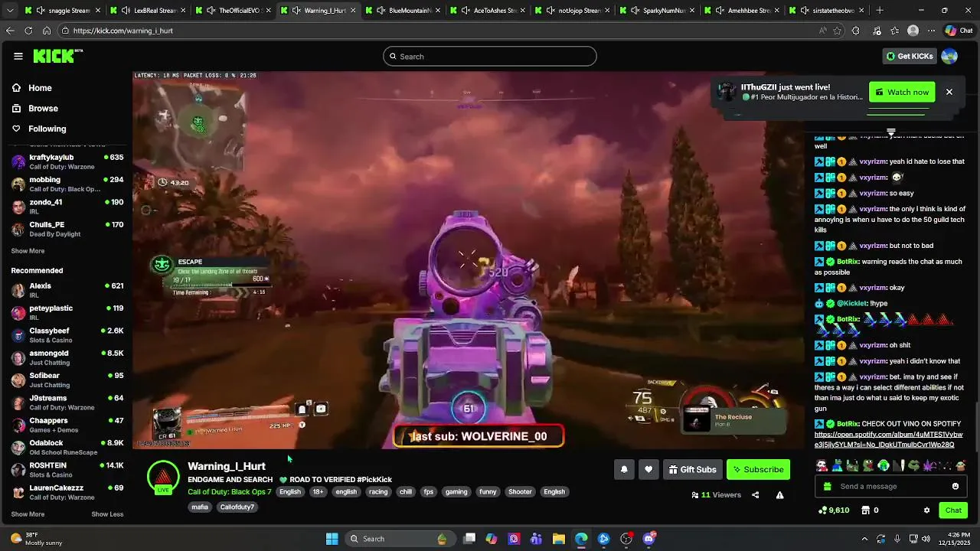Screen dimensions: 980x551
Task: Click the Gift Subs button
Action: pyautogui.click(x=692, y=469)
